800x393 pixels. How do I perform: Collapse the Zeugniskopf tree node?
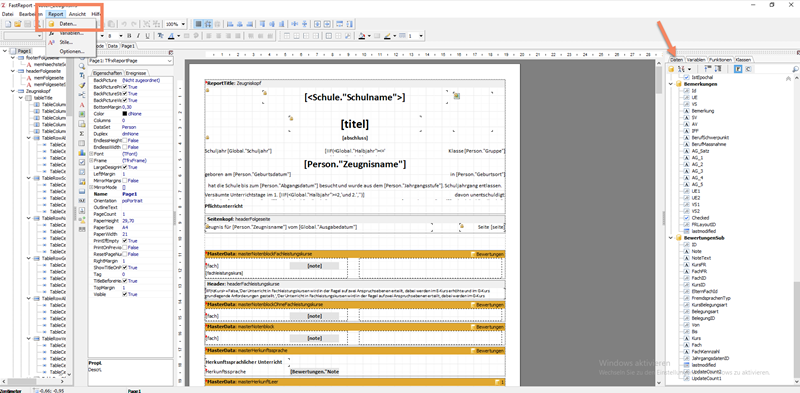pos(13,91)
